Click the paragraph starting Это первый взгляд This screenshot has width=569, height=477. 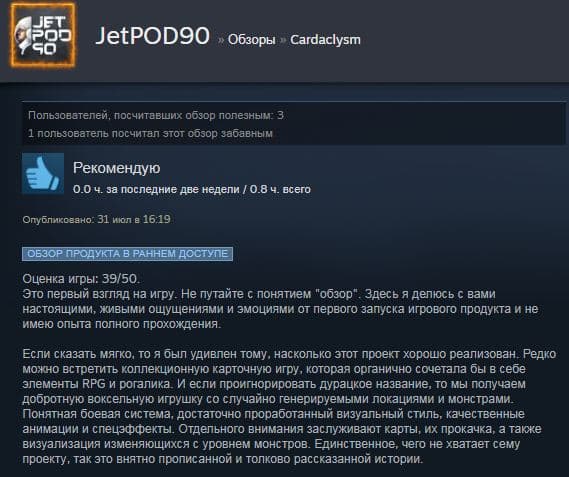pos(280,309)
